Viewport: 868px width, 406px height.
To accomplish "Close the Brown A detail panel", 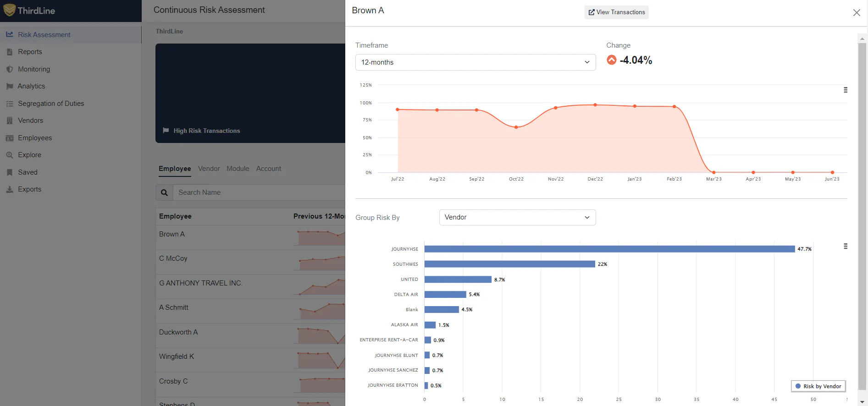I will point(857,13).
